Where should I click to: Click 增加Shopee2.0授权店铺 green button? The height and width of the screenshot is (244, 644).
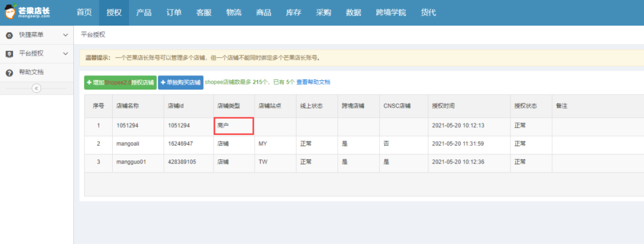[120, 82]
